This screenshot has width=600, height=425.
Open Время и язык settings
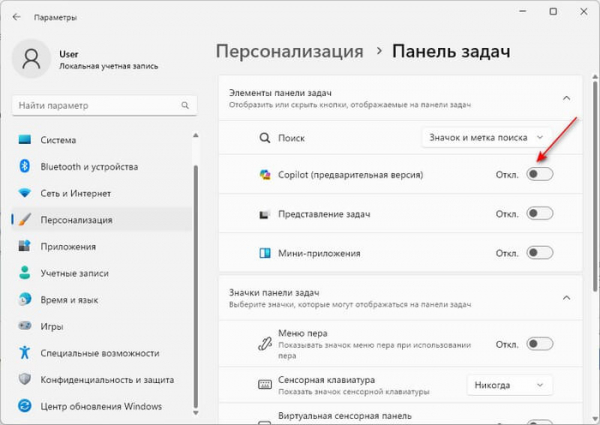point(101,300)
